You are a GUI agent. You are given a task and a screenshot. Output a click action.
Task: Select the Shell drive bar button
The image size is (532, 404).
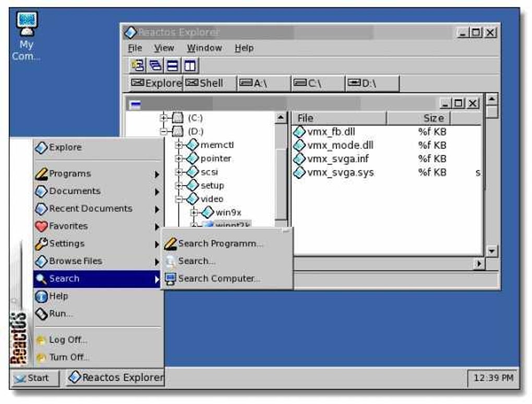tap(210, 83)
